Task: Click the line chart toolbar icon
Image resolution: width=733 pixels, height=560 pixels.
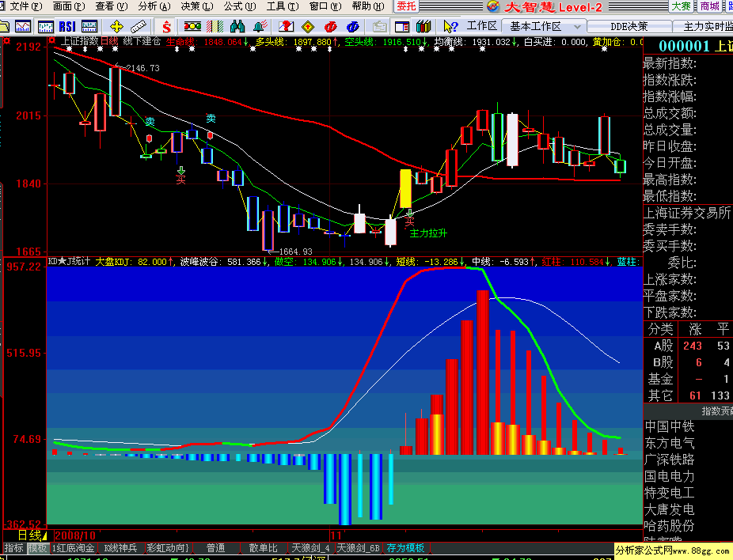Action: (22, 27)
